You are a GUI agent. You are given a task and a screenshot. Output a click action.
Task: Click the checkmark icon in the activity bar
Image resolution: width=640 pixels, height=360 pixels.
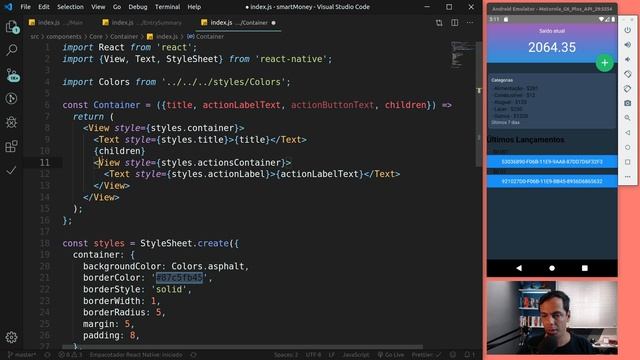[11, 170]
